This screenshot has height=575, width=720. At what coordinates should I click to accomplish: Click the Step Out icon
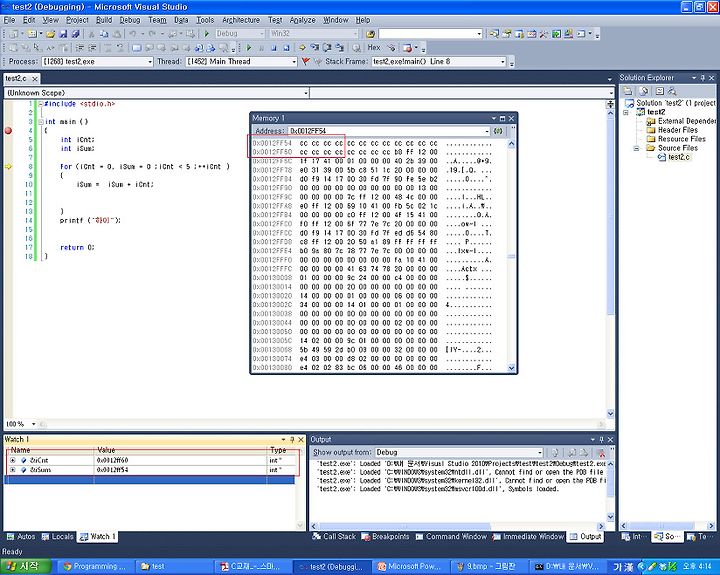(x=339, y=47)
